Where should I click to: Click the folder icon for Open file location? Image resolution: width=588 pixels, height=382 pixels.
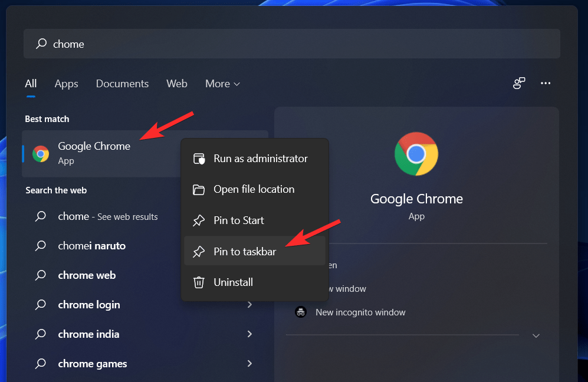(199, 190)
